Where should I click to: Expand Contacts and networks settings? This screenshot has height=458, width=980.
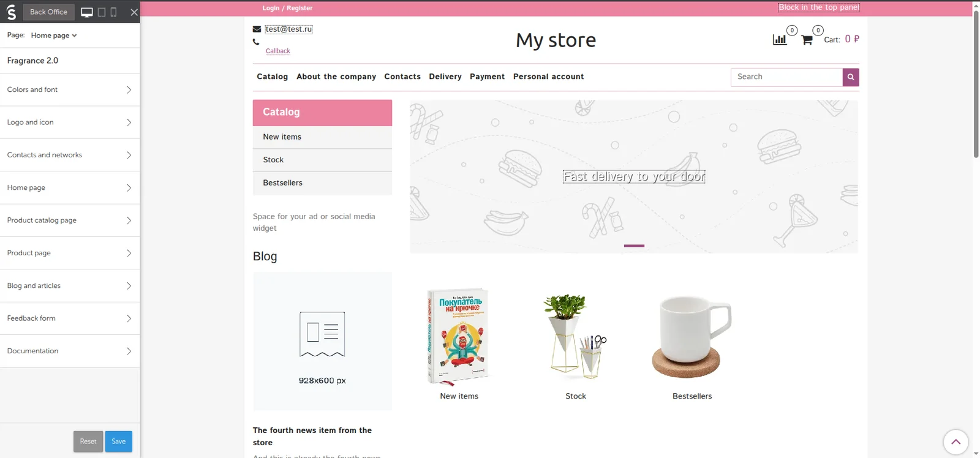70,155
